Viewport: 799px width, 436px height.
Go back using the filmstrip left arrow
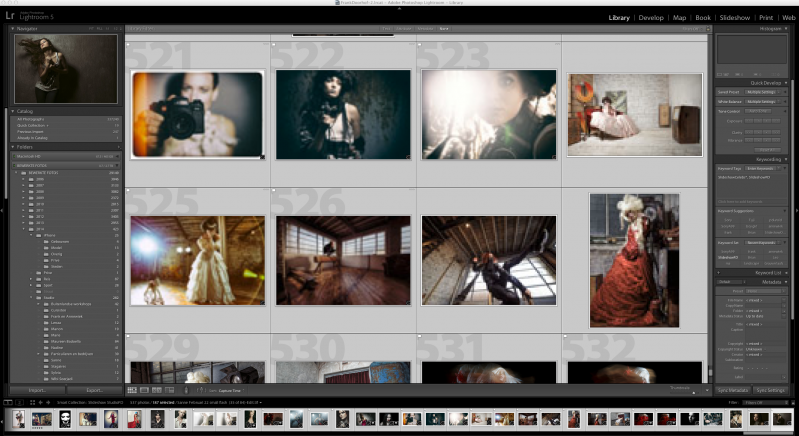(x=41, y=402)
